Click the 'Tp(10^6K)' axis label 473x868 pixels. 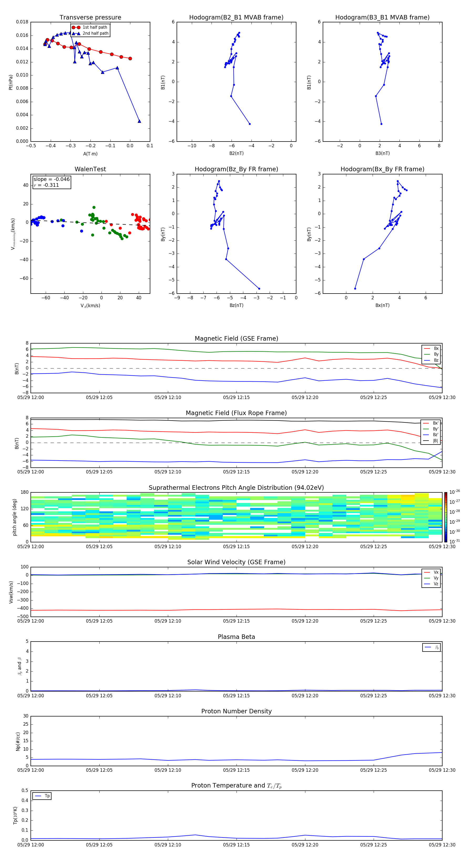click(x=15, y=815)
